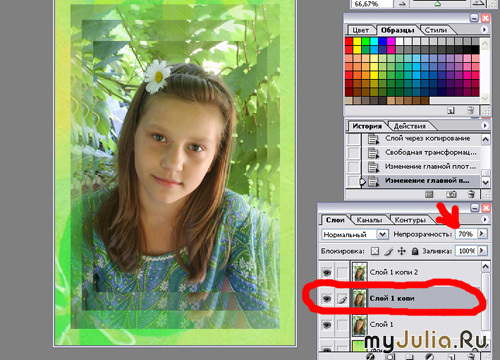This screenshot has width=500, height=360.
Task: Create new snapshot with the camera icon
Action: [x=451, y=194]
